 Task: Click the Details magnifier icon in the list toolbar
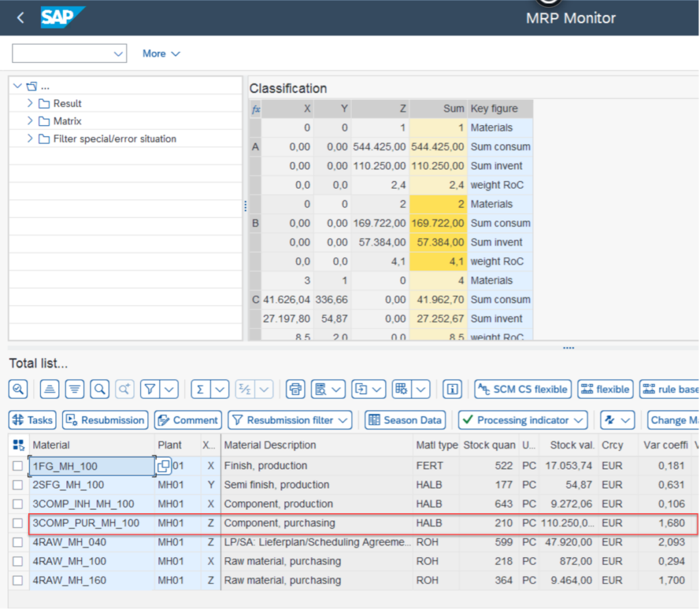18,389
